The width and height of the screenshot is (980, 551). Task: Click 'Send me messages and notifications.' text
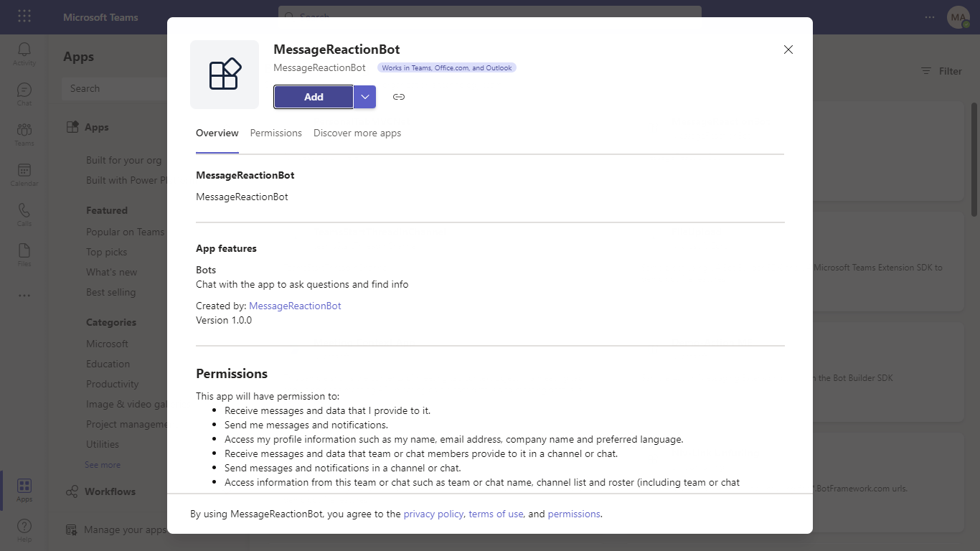point(306,425)
